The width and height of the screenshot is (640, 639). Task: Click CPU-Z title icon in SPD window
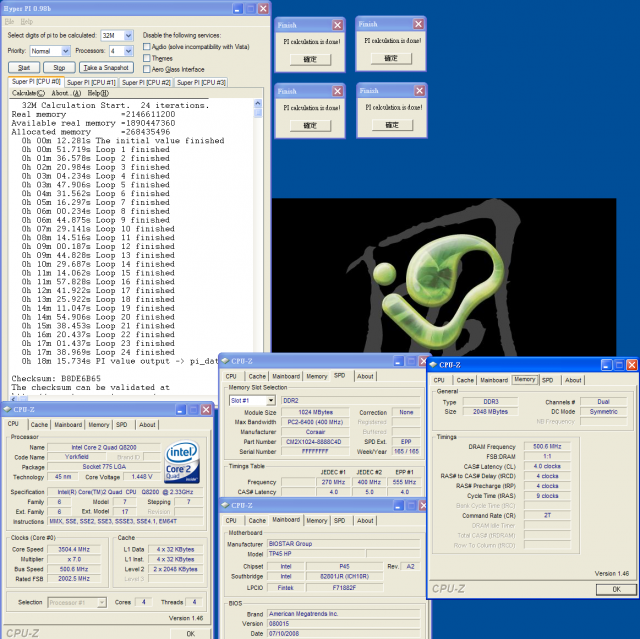[225, 361]
